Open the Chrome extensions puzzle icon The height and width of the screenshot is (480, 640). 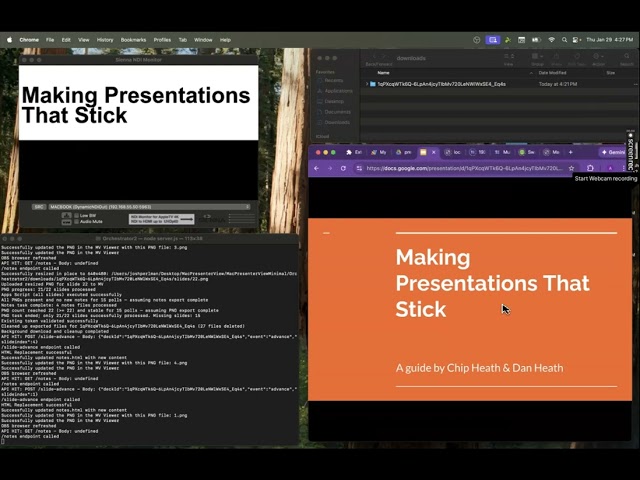click(590, 168)
